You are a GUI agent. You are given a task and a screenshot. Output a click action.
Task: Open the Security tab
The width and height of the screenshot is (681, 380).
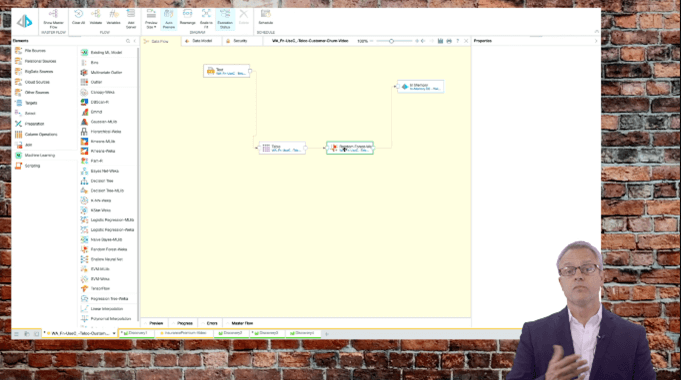point(238,41)
